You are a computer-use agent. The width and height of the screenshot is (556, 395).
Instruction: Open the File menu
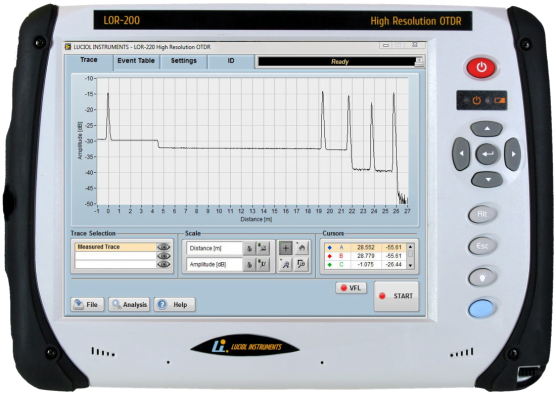(87, 305)
